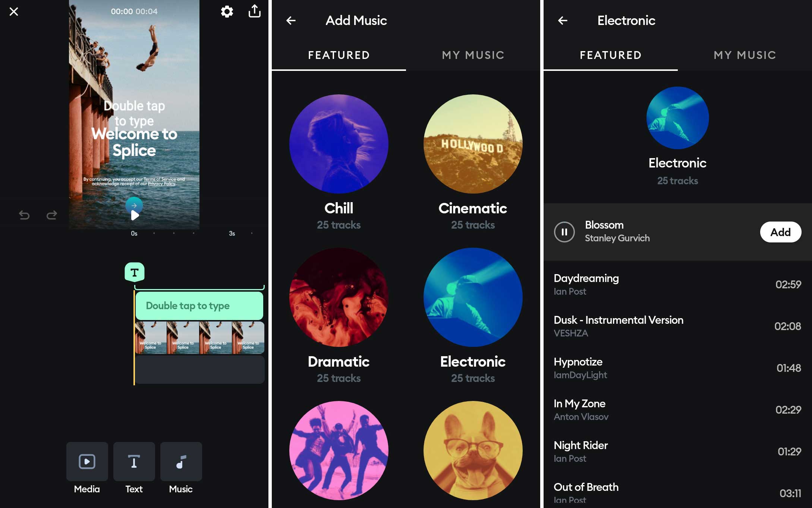Tap the 0s mark on timeline ruler
The image size is (812, 508).
coord(134,233)
